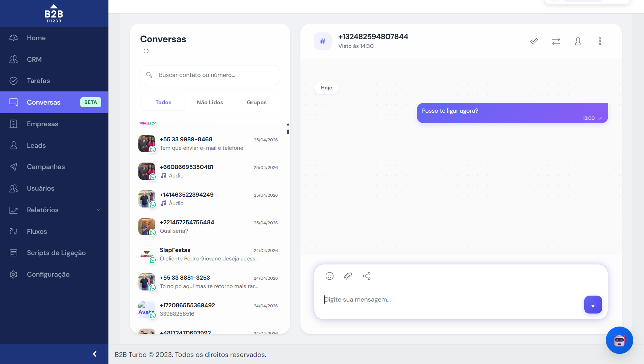
Task: Open the emoji picker
Action: 329,276
